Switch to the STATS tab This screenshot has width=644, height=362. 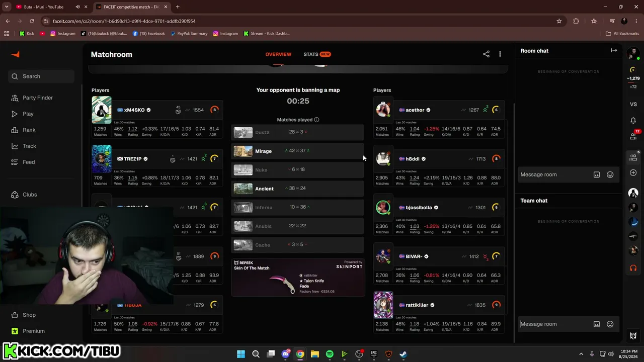[x=317, y=54]
